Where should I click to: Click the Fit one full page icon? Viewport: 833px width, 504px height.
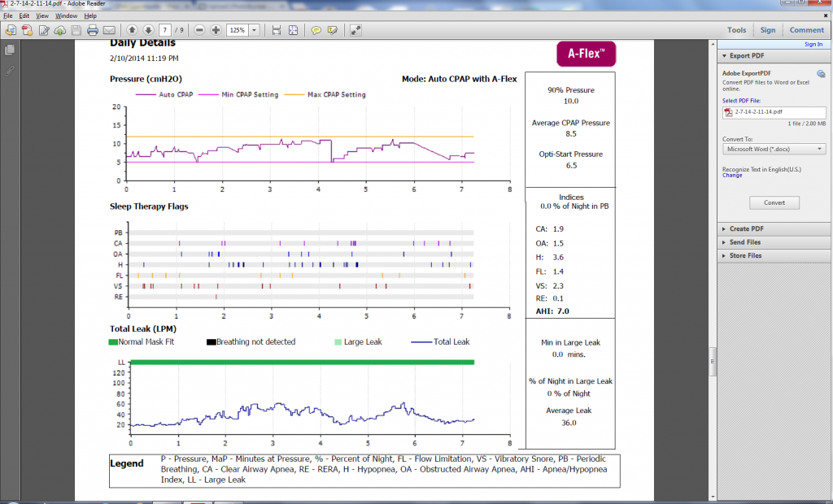pos(293,30)
